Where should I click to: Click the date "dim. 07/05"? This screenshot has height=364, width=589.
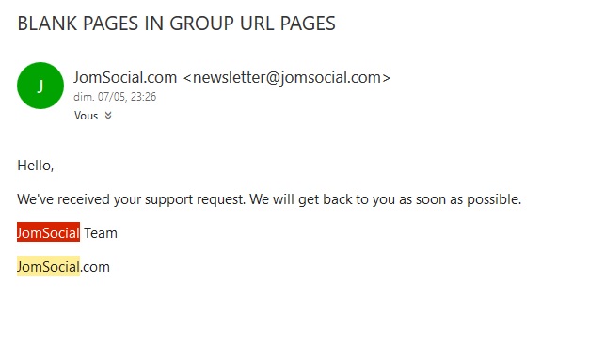99,97
